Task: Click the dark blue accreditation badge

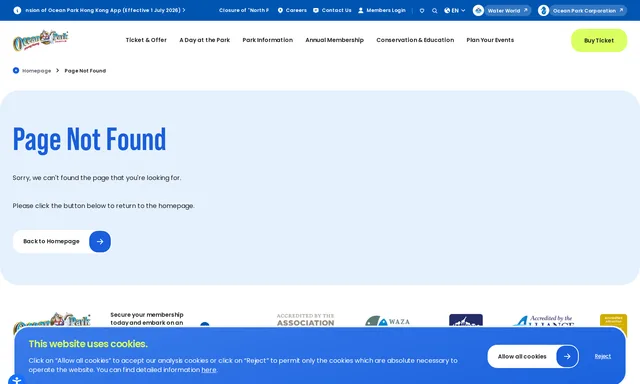Action: pos(466,321)
